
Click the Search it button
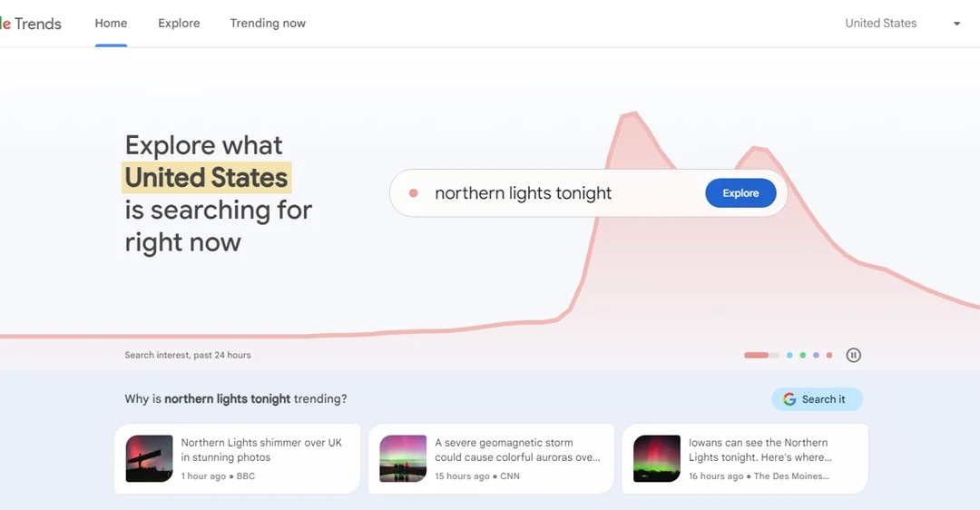[817, 399]
